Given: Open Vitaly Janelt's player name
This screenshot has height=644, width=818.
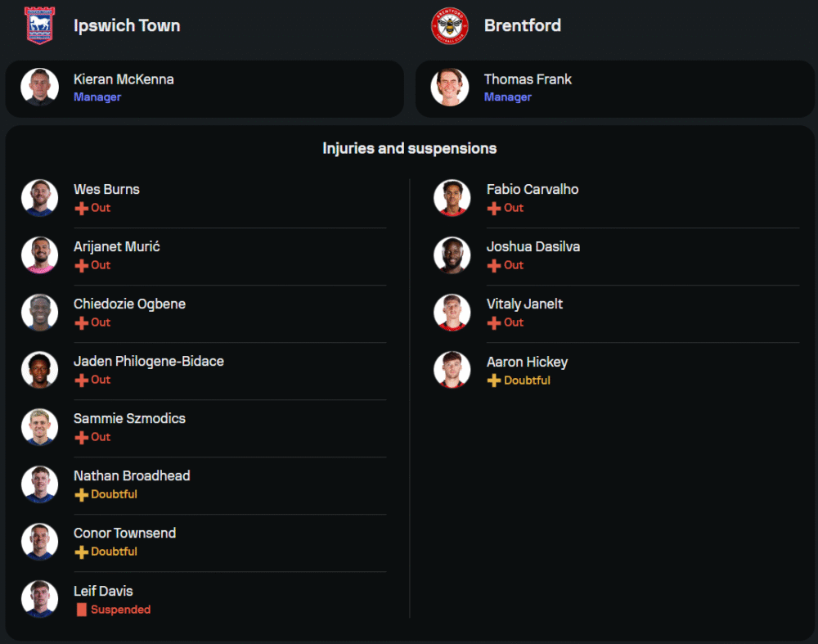Looking at the screenshot, I should [524, 304].
